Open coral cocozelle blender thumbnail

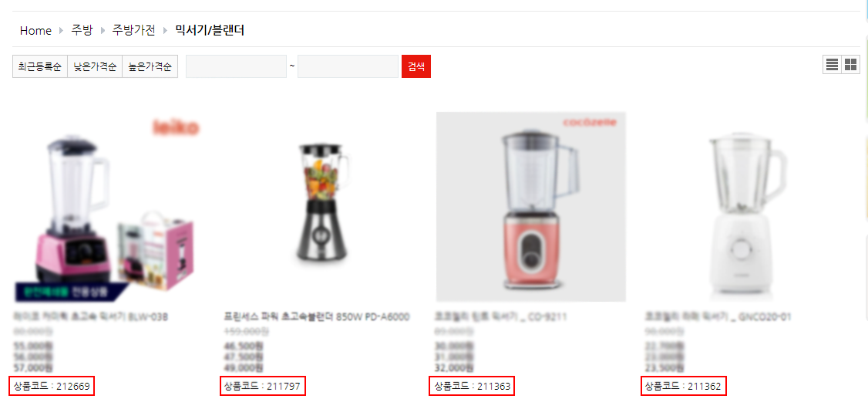coord(531,207)
